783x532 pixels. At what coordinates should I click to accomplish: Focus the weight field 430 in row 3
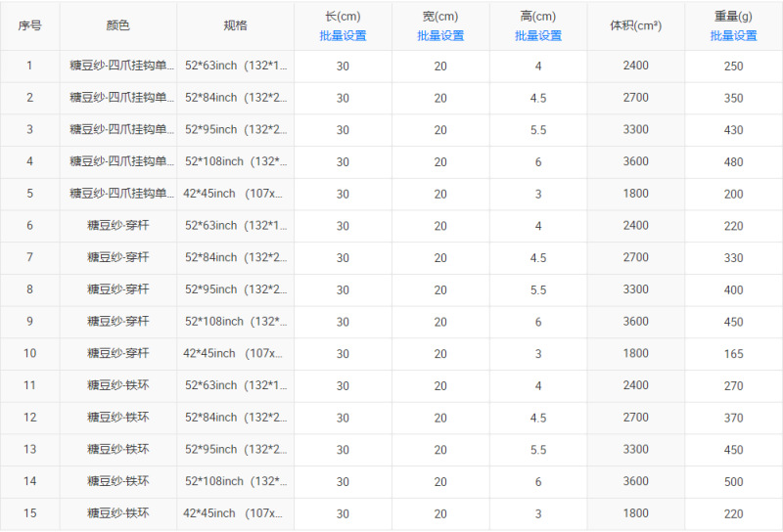[x=733, y=130]
